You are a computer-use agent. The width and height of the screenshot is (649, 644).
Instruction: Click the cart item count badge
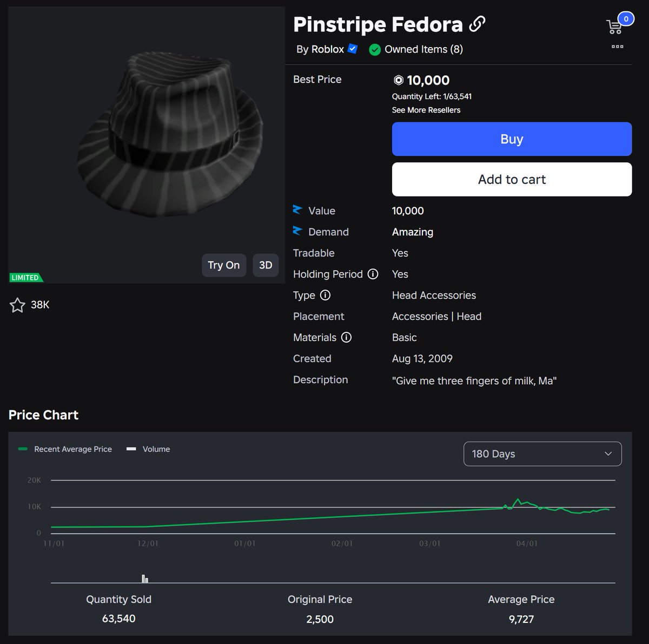[x=626, y=18]
